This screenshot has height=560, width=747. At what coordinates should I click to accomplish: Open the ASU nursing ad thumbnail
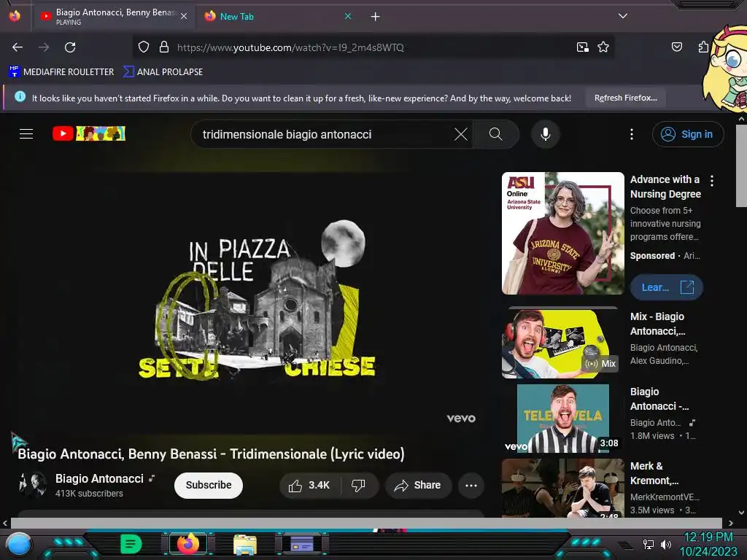tap(562, 233)
